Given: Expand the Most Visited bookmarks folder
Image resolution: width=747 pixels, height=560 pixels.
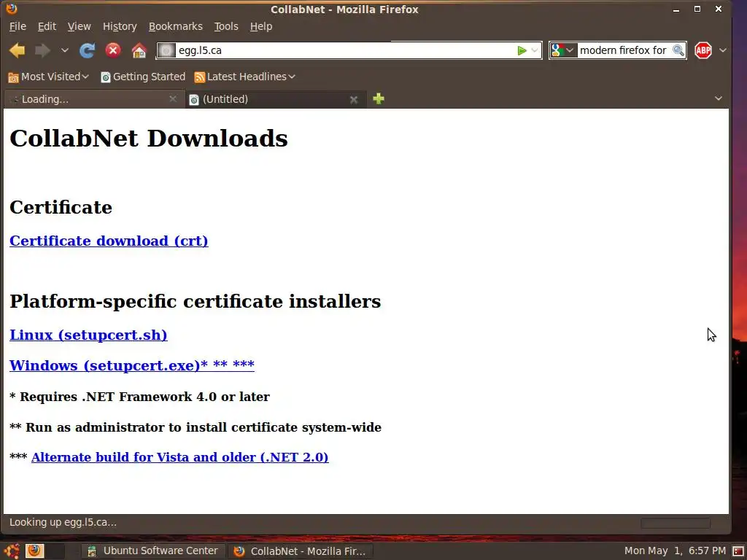Looking at the screenshot, I should [x=49, y=77].
